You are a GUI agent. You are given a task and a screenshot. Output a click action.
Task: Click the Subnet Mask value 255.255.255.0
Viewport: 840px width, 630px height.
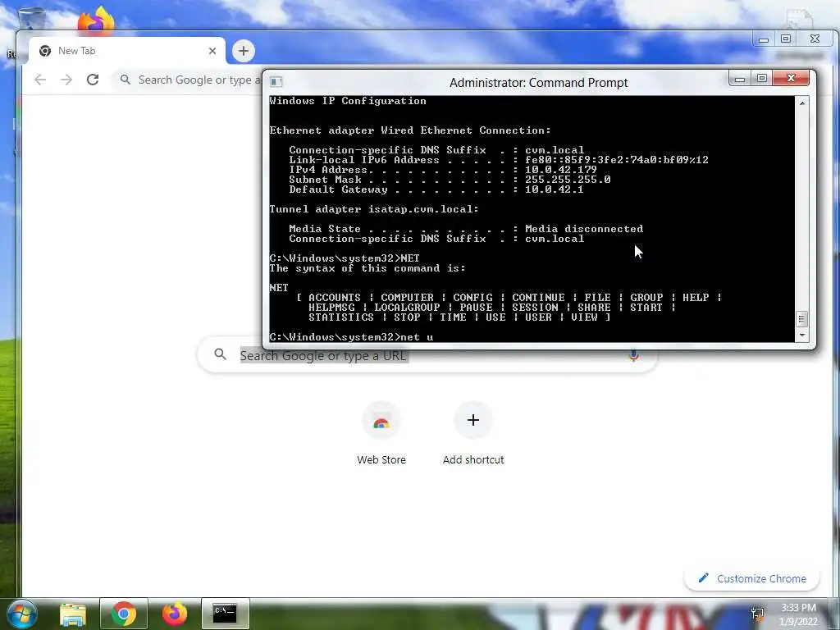tap(568, 180)
